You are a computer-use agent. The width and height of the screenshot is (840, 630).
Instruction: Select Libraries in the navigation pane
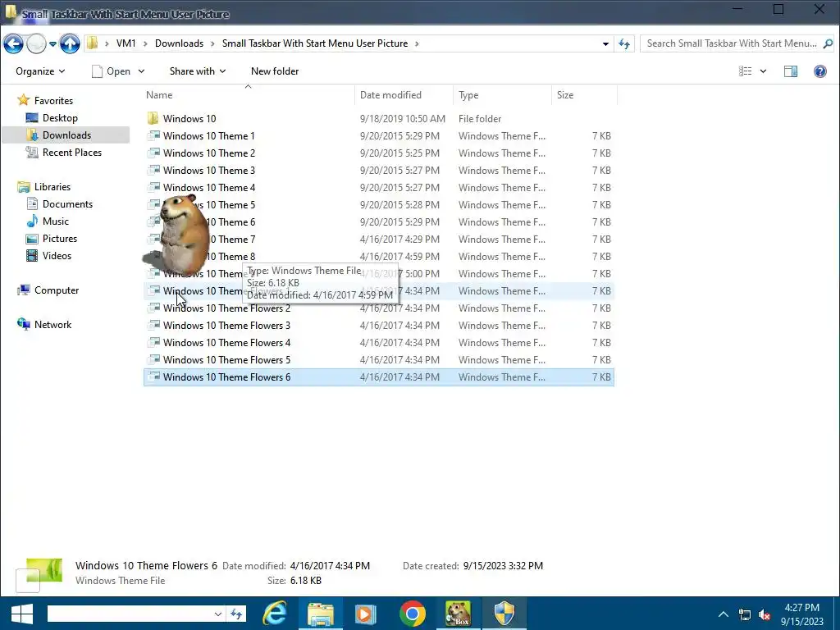[x=52, y=187]
